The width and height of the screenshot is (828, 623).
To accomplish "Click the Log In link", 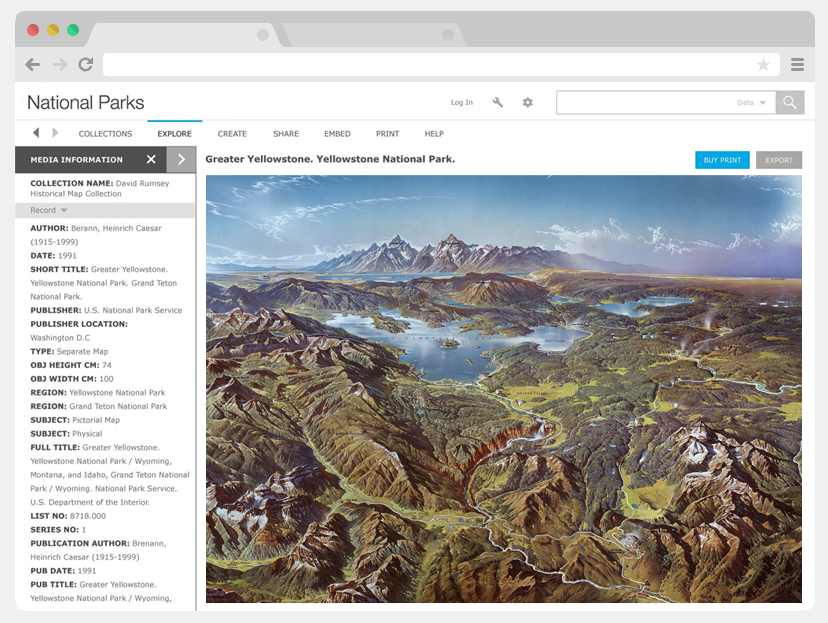I will point(462,102).
